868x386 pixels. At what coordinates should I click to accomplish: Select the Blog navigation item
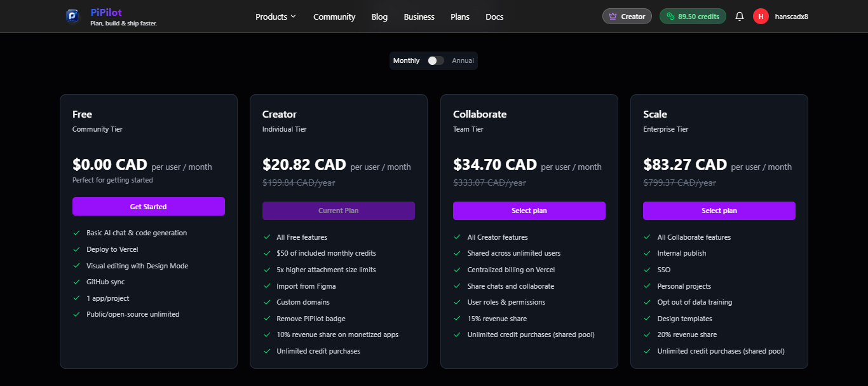[x=379, y=17]
